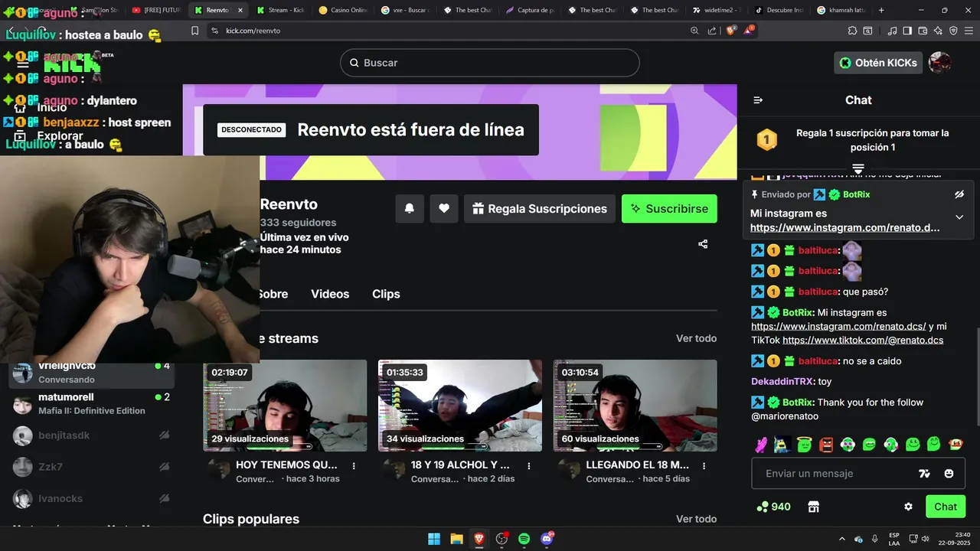
Task: Click the green Suscribirse button
Action: click(x=669, y=209)
